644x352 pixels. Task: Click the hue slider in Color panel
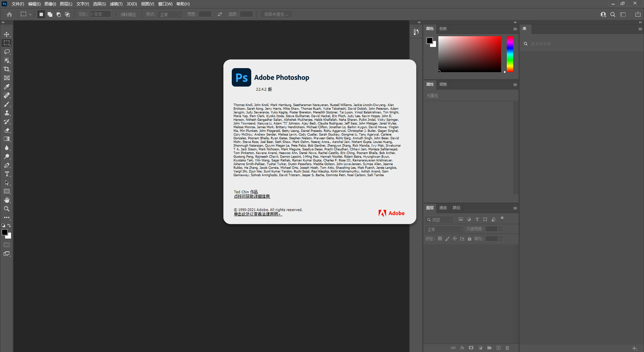tap(510, 54)
